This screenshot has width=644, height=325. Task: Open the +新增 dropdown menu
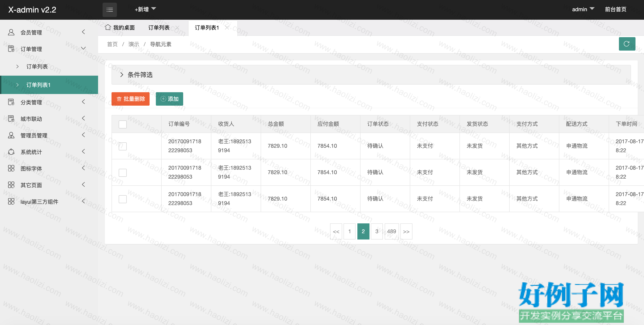tap(145, 9)
